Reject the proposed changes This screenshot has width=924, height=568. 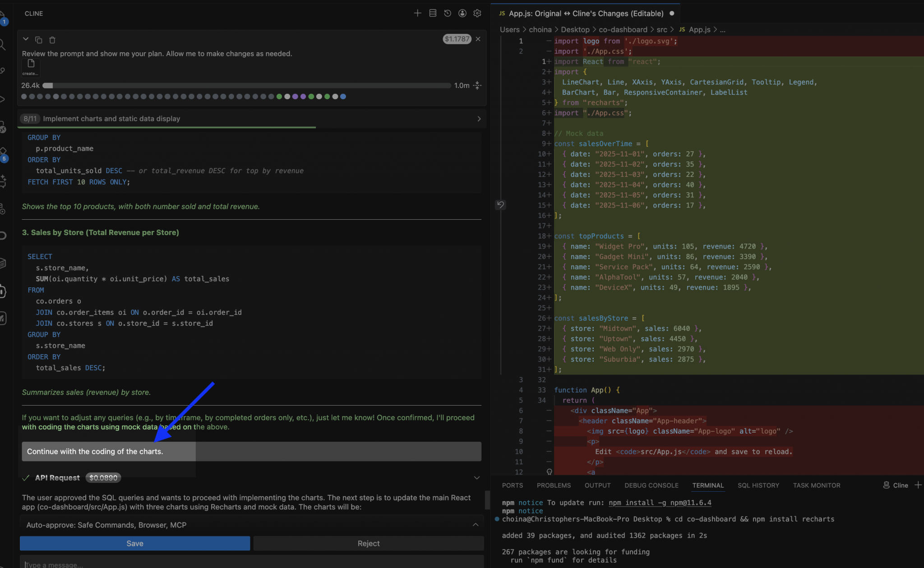coord(368,543)
